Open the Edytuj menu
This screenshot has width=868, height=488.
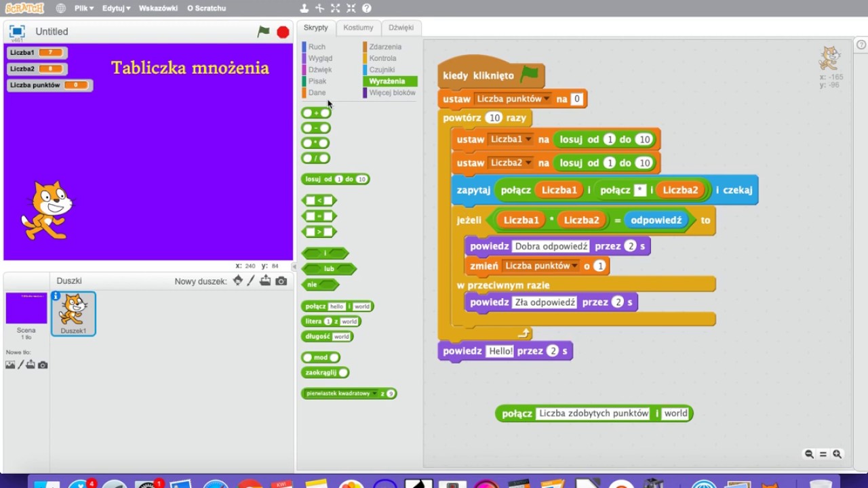[116, 8]
